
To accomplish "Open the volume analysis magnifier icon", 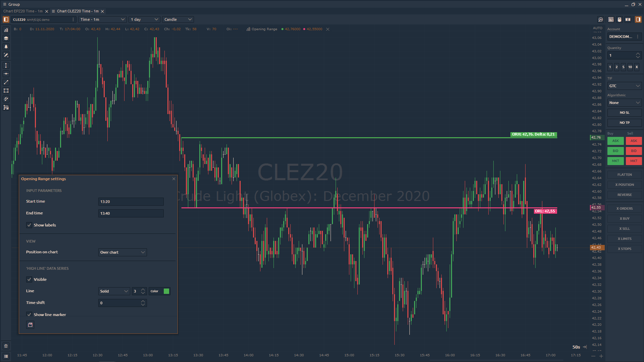I will pyautogui.click(x=601, y=19).
